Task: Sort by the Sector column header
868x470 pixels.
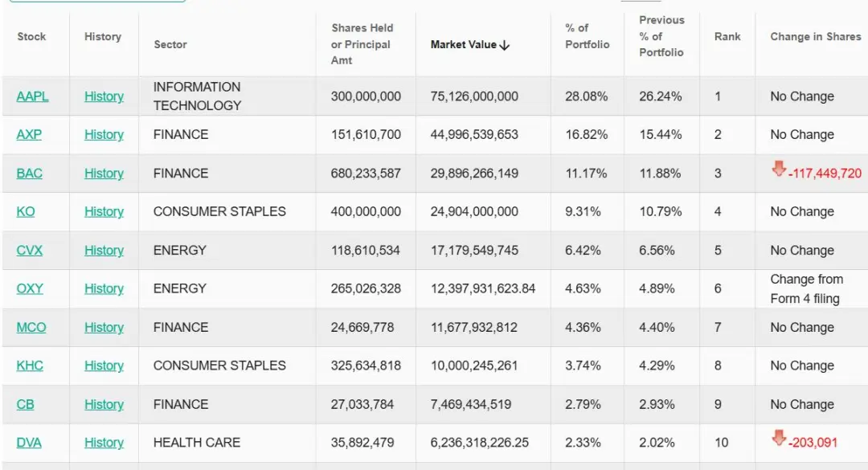Action: tap(170, 44)
